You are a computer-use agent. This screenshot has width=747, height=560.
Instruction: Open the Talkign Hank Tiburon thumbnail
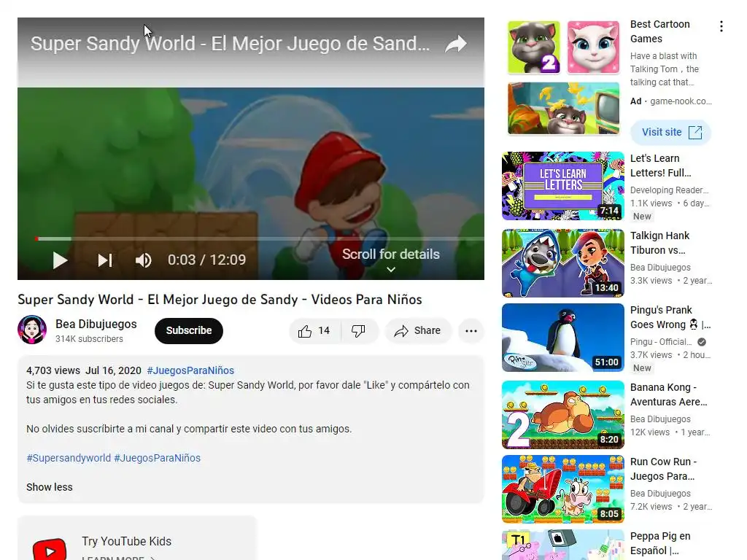point(562,263)
